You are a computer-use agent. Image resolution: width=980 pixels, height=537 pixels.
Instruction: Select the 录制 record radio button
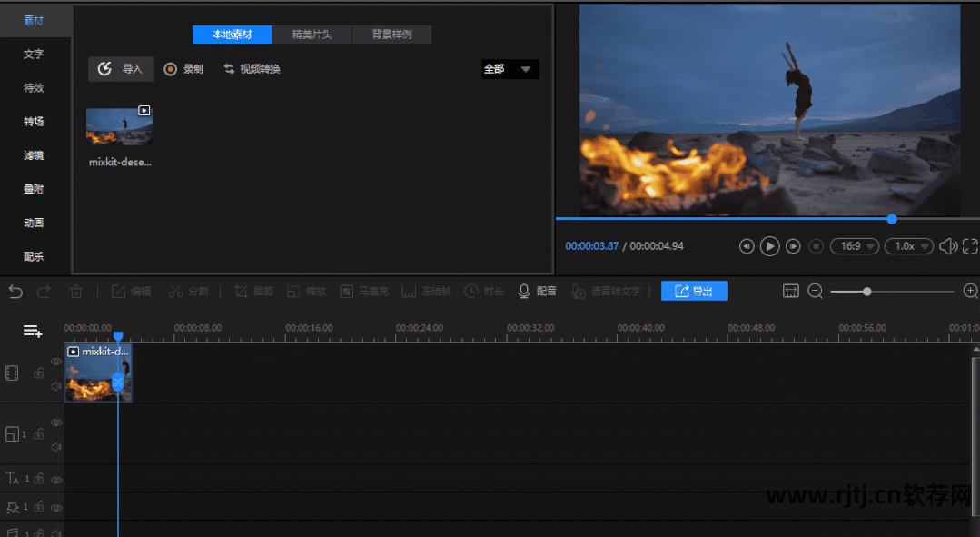click(x=170, y=69)
